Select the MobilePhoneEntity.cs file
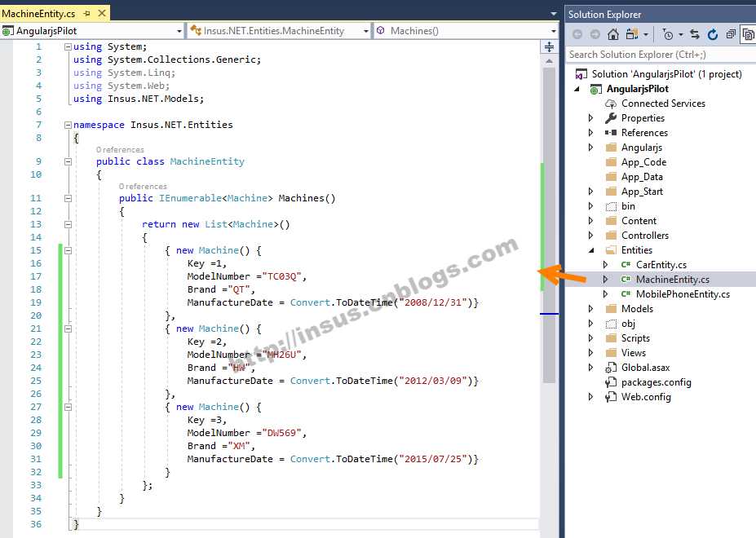Viewport: 756px width, 538px height. (x=683, y=294)
